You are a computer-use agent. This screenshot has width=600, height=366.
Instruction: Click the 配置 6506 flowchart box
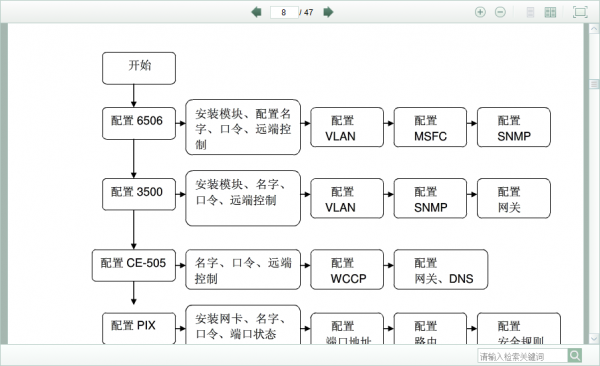click(x=139, y=123)
